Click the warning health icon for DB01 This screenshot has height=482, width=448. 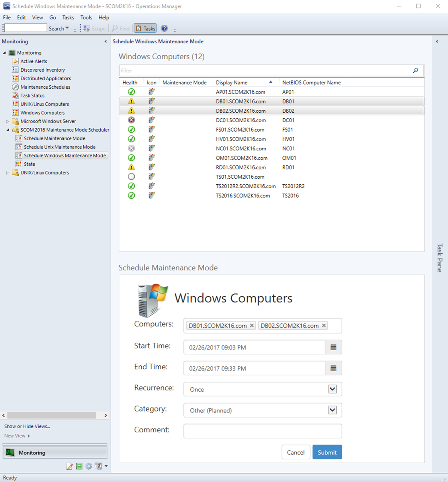coord(131,101)
